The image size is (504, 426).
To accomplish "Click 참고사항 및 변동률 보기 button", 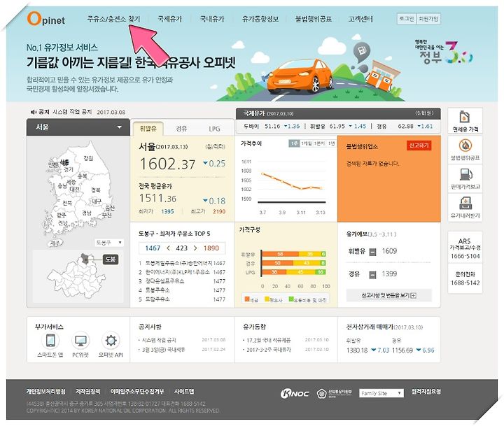I will pyautogui.click(x=388, y=296).
